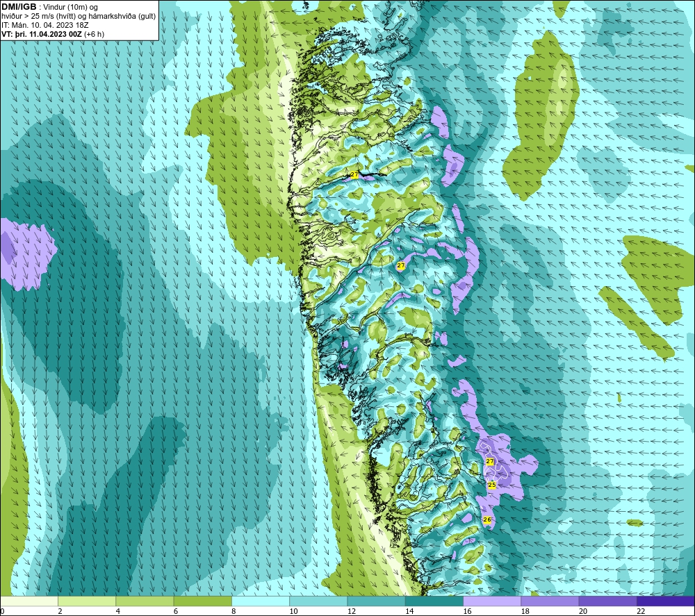Pick the olive green 6–8 m/s legend swatch

click(202, 601)
